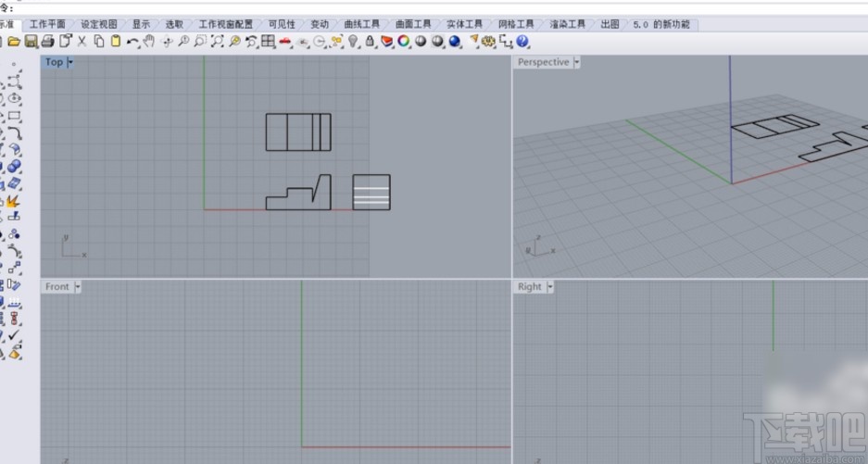Activate Zoom Dynamic magnifier
868x464 pixels.
coord(183,42)
